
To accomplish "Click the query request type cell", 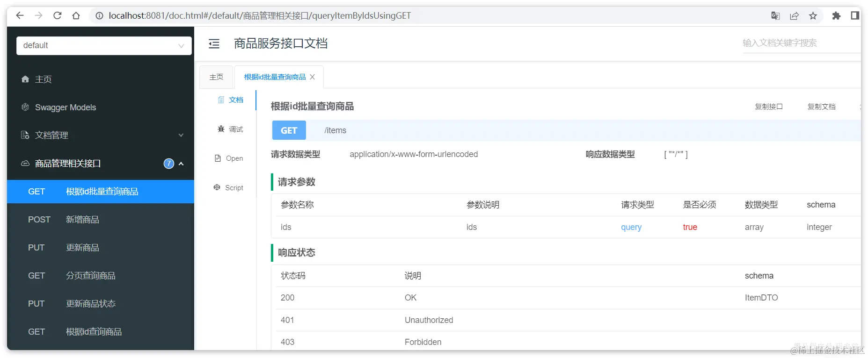I will (x=631, y=227).
